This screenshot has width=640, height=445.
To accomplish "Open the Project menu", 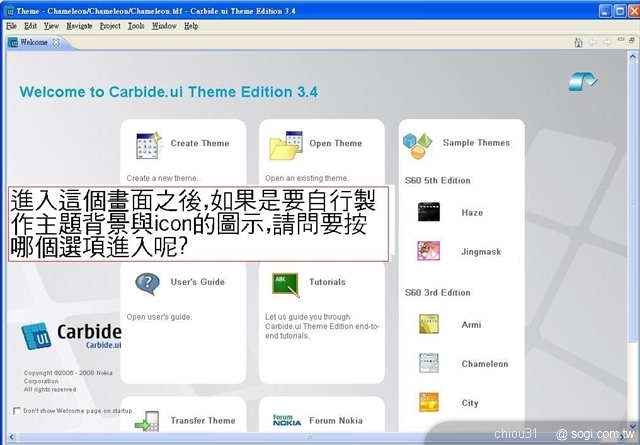I will point(110,26).
